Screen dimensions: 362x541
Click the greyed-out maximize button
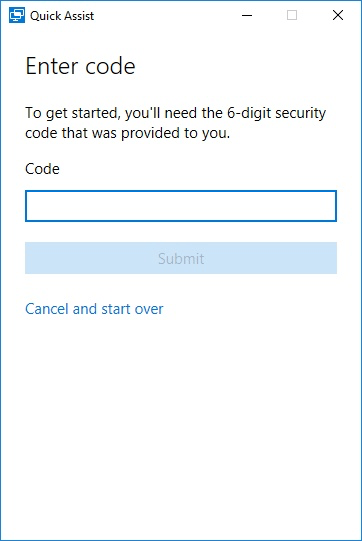292,16
